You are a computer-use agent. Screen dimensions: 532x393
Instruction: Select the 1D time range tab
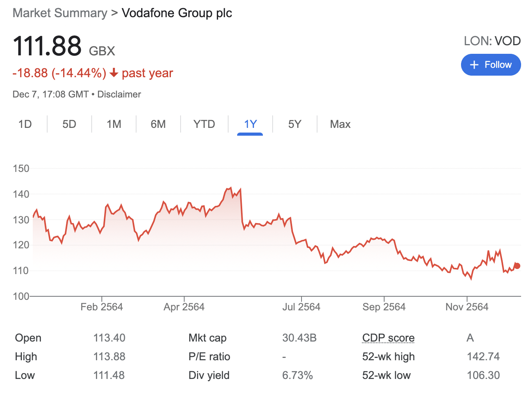[x=25, y=124]
